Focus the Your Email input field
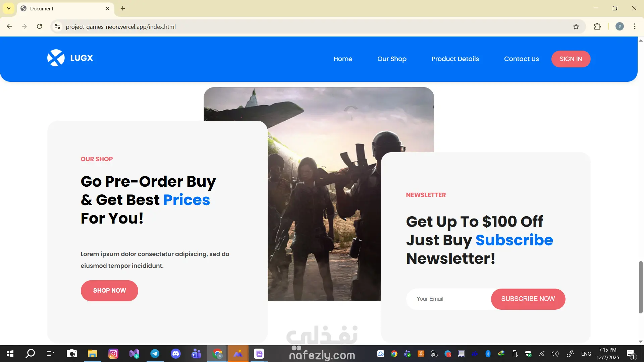644x362 pixels. (448, 299)
